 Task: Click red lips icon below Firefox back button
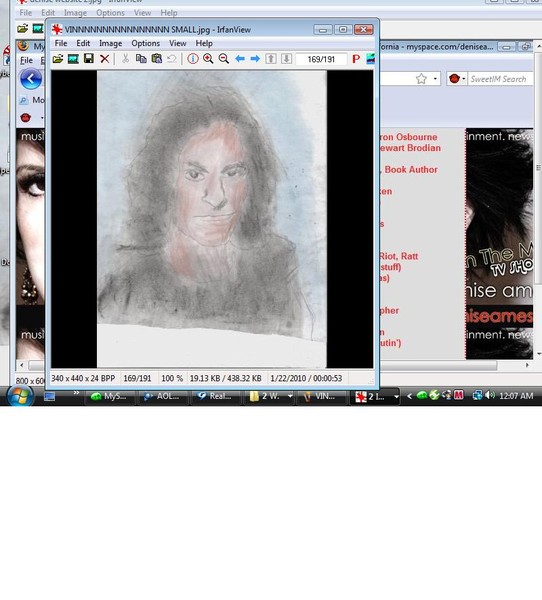tap(26, 117)
